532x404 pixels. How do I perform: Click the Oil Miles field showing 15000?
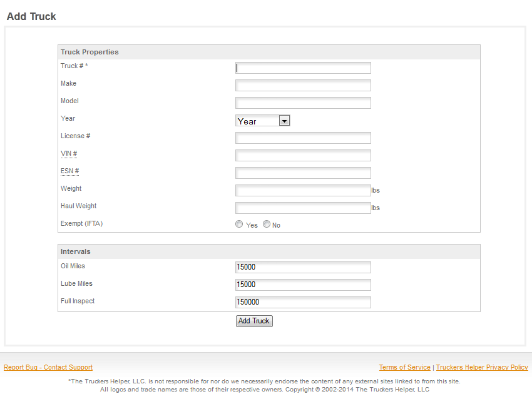tap(303, 268)
